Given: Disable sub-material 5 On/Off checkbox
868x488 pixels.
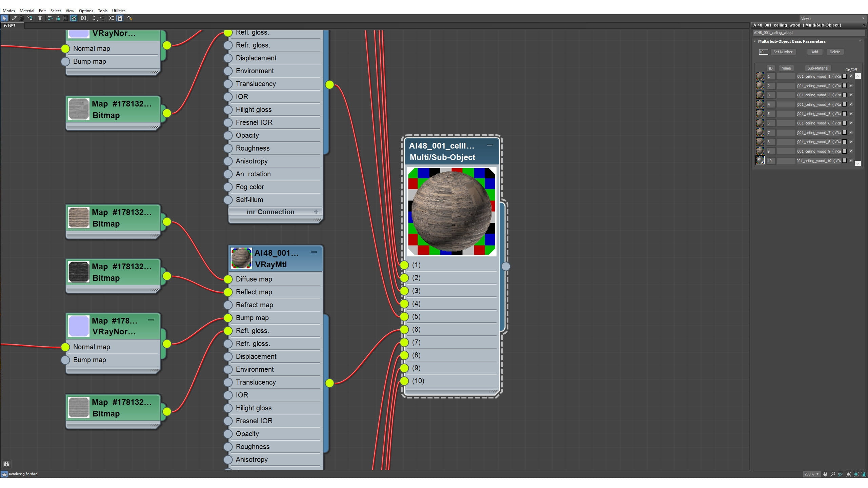Looking at the screenshot, I should [851, 114].
